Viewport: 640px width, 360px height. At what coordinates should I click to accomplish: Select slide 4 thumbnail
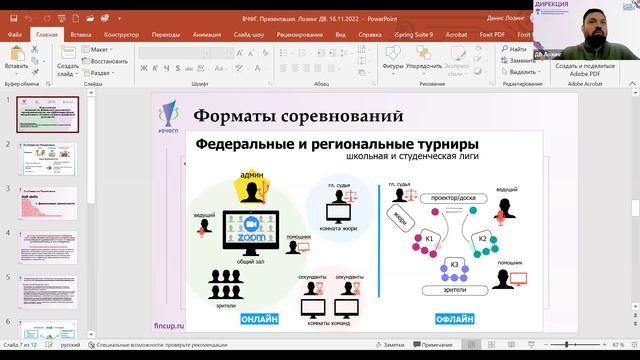pyautogui.click(x=48, y=248)
